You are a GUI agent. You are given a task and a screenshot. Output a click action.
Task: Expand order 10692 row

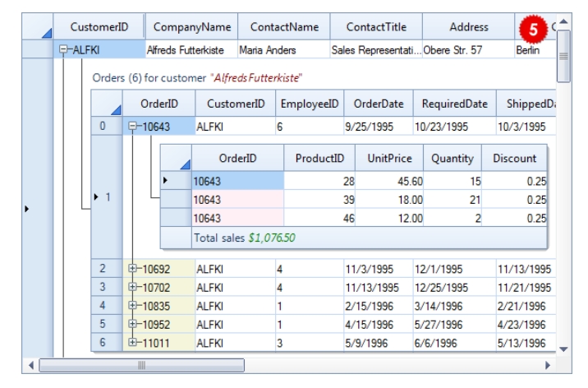click(x=134, y=269)
